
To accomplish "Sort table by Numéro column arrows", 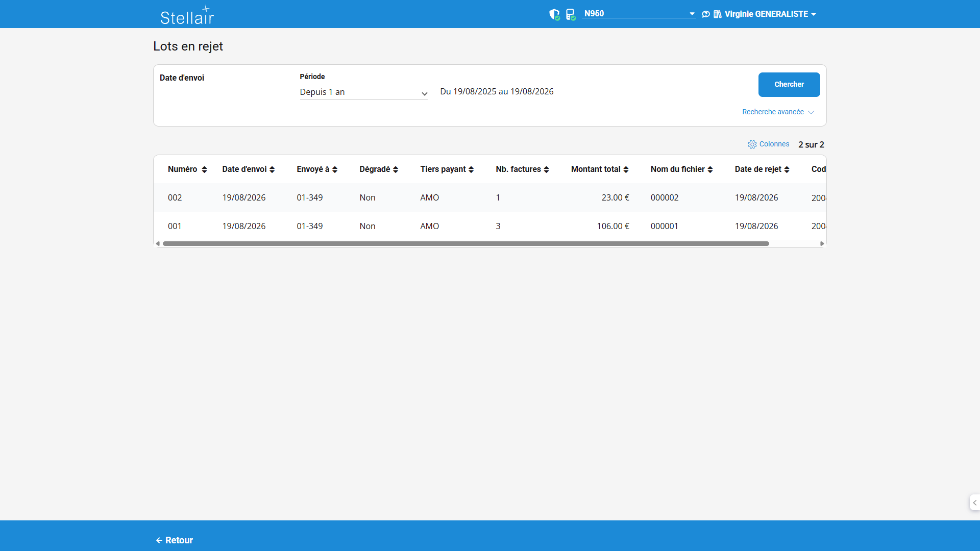I will click(204, 169).
